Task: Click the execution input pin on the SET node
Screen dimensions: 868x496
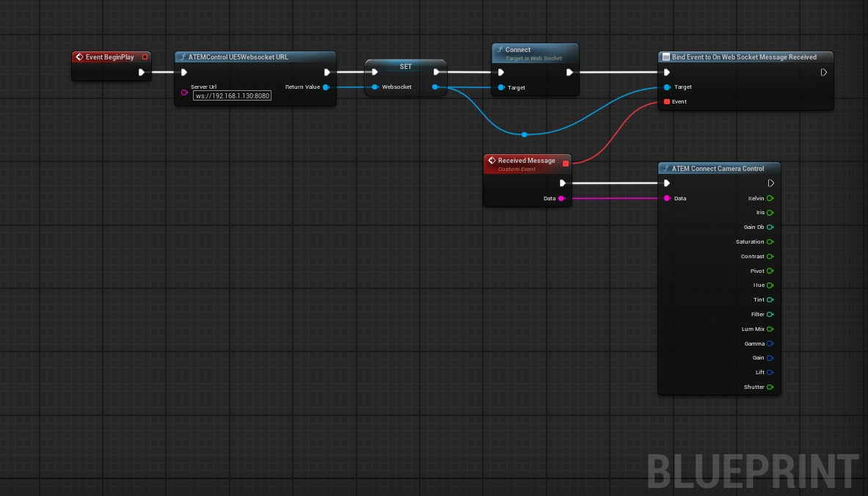Action: click(374, 72)
